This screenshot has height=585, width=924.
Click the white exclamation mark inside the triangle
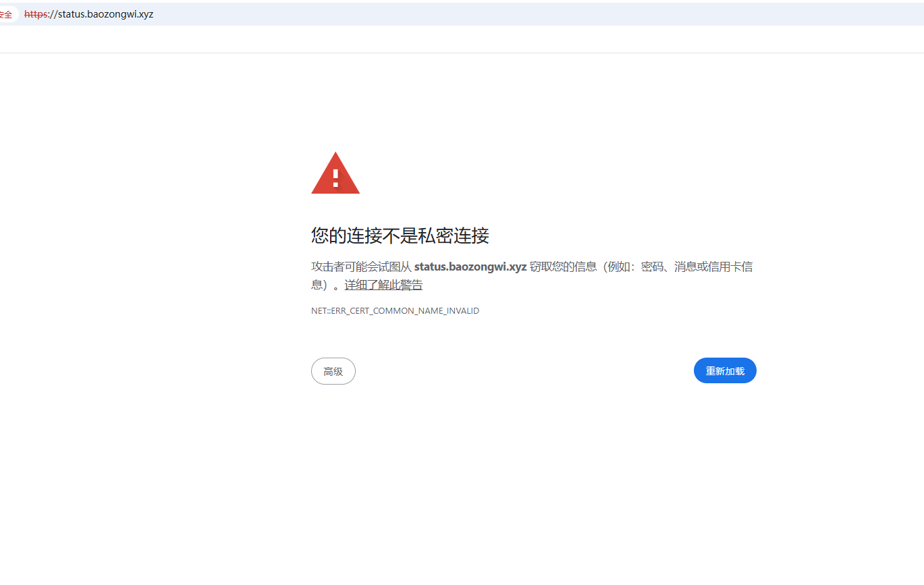pos(335,178)
